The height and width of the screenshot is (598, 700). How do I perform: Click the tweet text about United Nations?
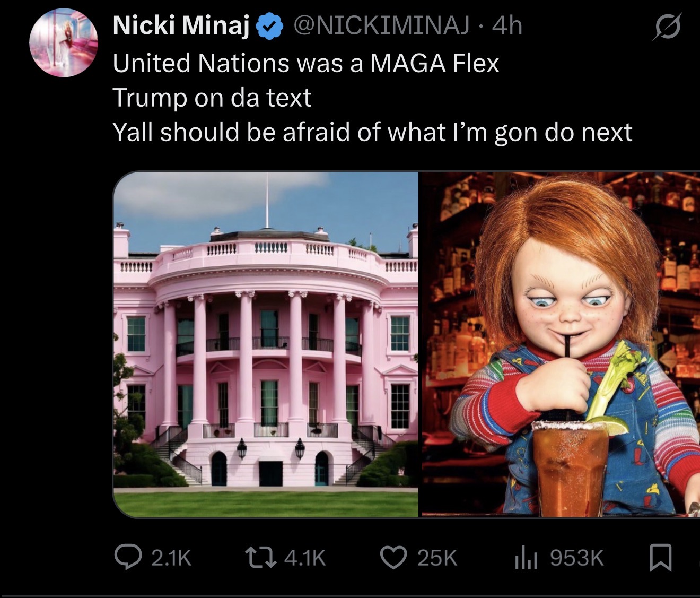(x=306, y=63)
